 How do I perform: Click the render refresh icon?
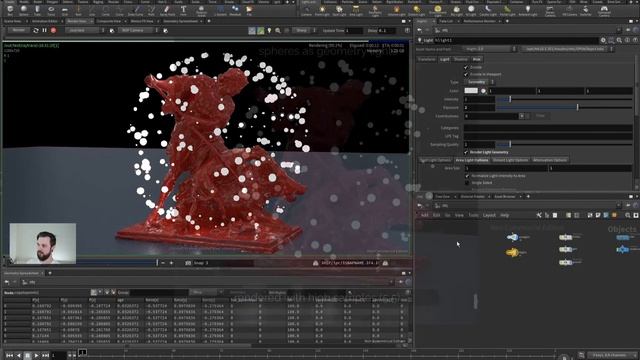36,30
